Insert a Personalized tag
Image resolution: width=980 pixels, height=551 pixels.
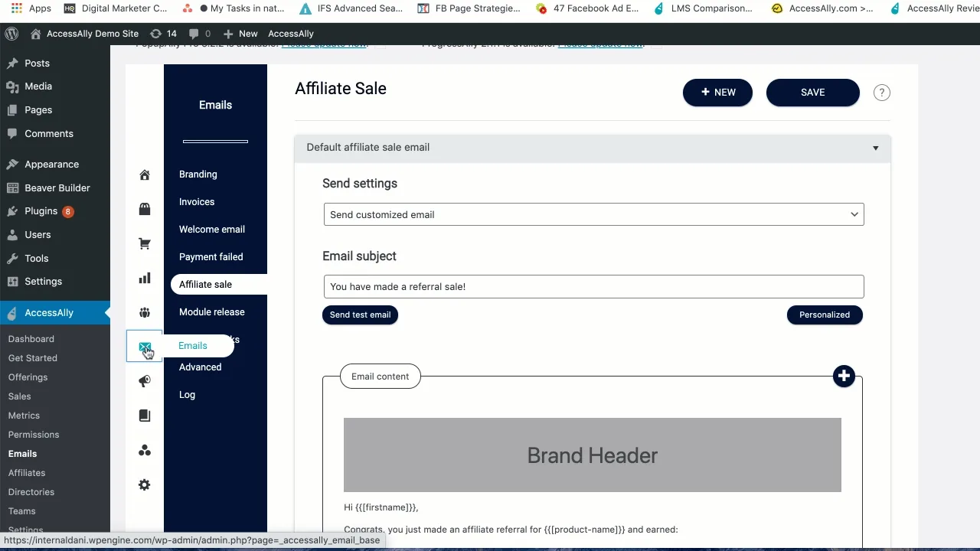[825, 315]
